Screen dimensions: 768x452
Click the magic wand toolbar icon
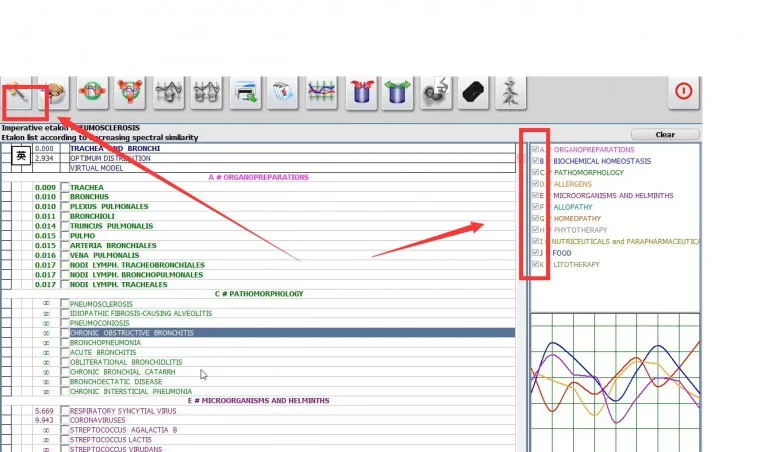[18, 93]
